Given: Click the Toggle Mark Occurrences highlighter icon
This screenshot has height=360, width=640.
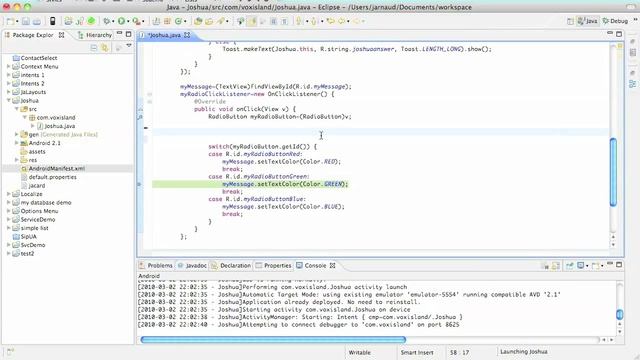Looking at the screenshot, I should coord(251,21).
